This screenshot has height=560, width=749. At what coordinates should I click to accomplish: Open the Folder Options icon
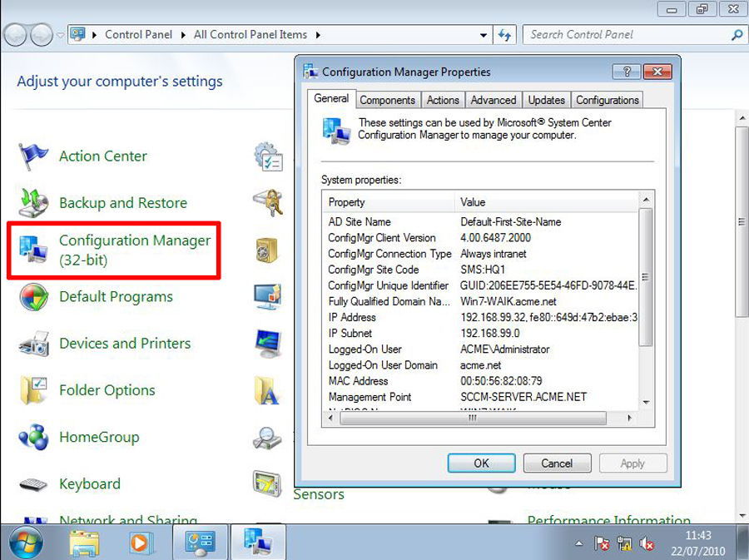coord(33,390)
